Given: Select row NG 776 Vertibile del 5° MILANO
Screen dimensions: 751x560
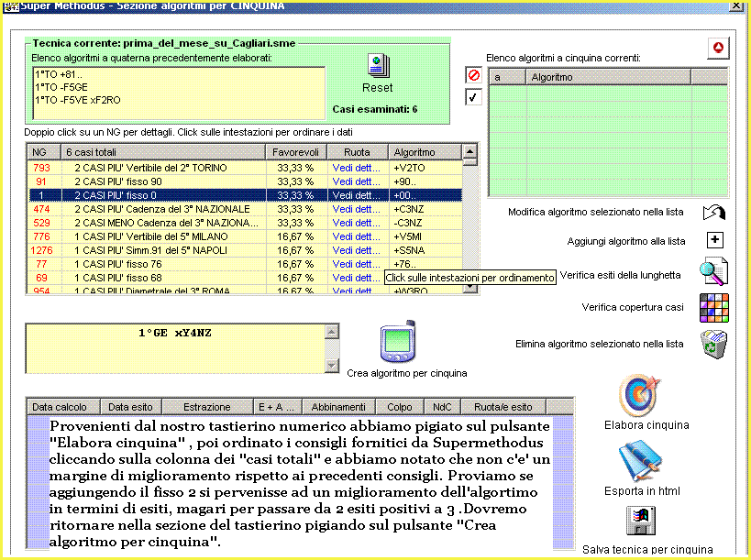Looking at the screenshot, I should (245, 236).
